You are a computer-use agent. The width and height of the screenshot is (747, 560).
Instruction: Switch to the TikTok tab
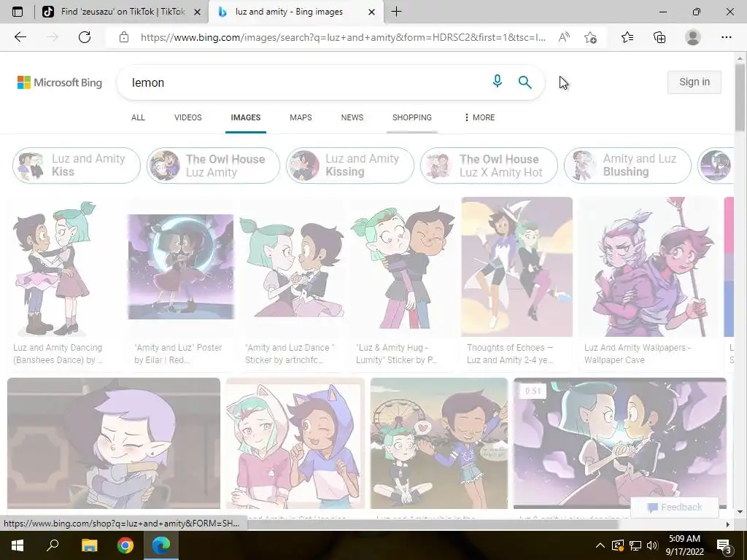pos(121,12)
